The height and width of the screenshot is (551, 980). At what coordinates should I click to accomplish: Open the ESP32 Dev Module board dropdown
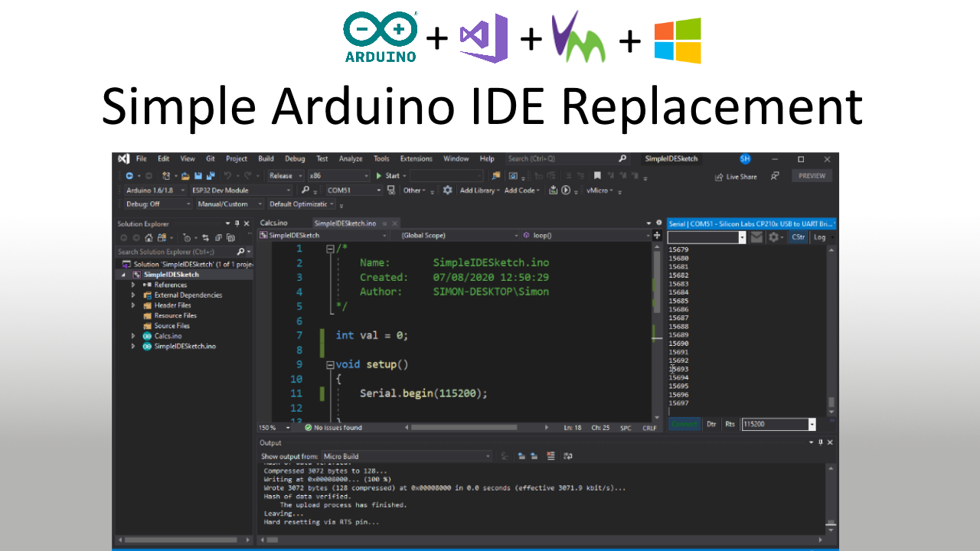[241, 191]
